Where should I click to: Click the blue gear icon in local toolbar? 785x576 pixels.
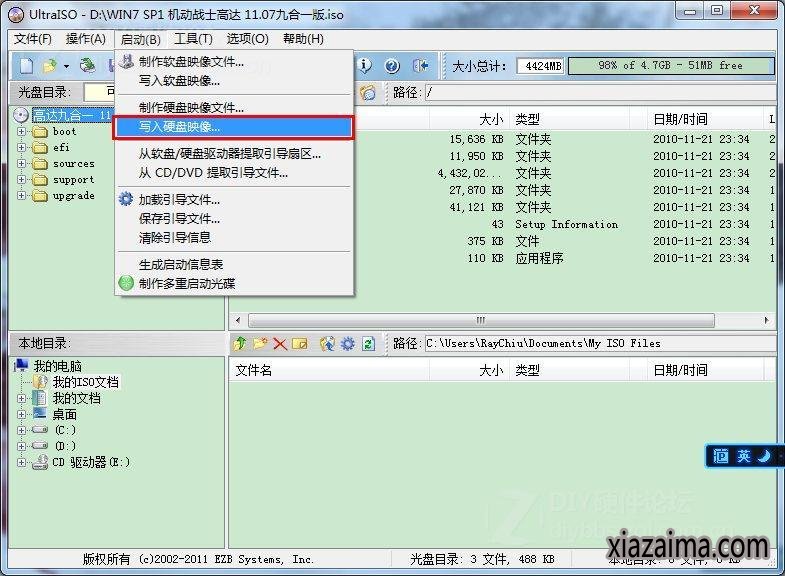tap(348, 344)
